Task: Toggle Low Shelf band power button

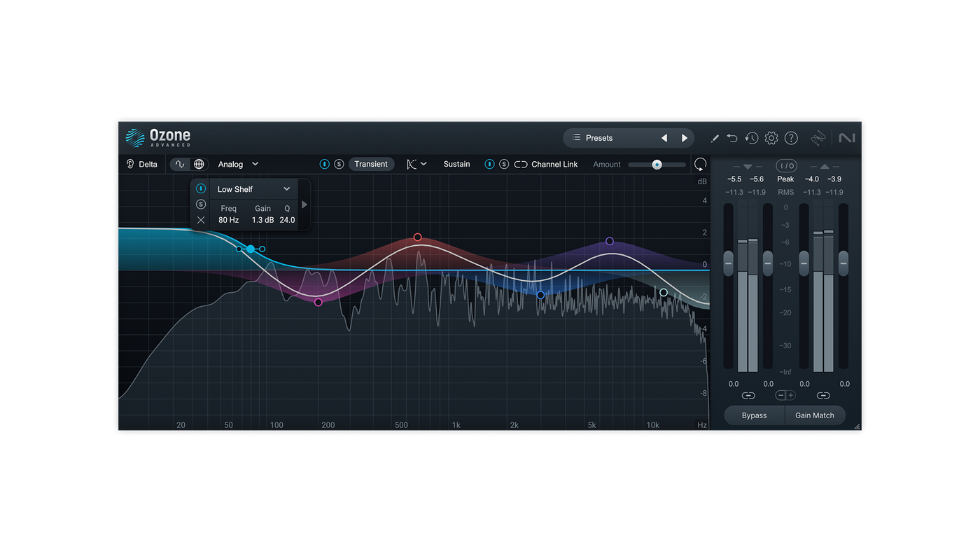Action: pos(201,188)
